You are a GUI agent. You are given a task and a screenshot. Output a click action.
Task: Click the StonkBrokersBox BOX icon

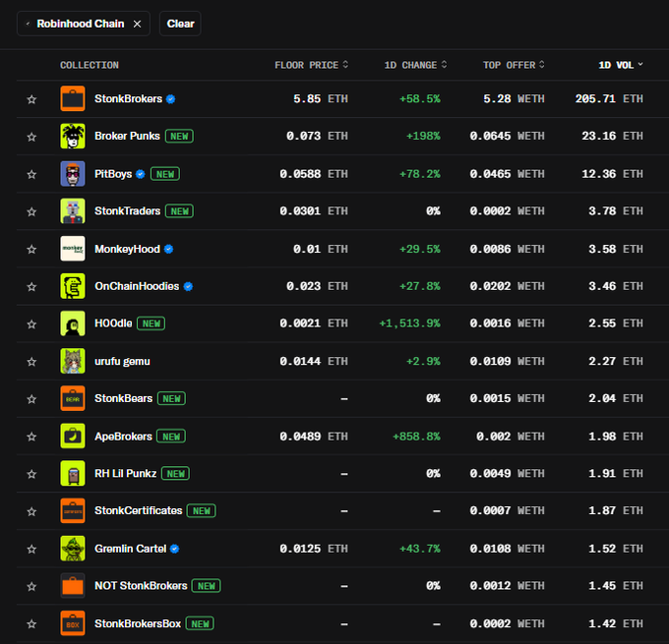(73, 623)
